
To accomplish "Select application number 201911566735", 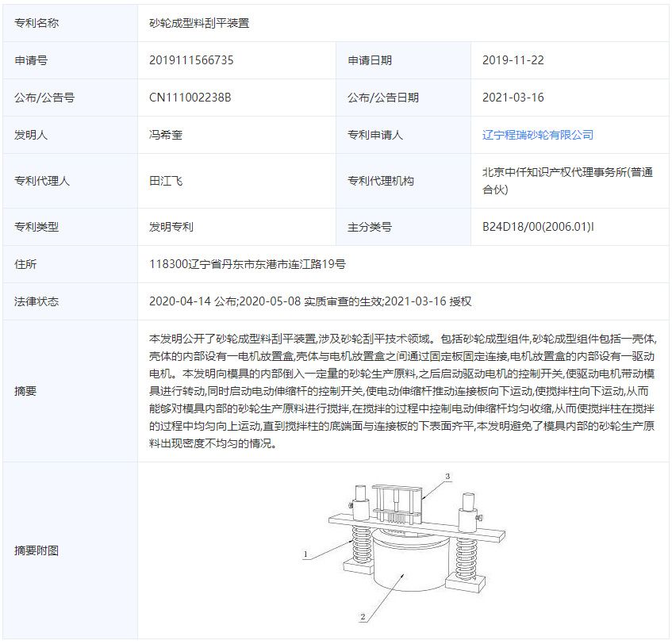I will (191, 60).
